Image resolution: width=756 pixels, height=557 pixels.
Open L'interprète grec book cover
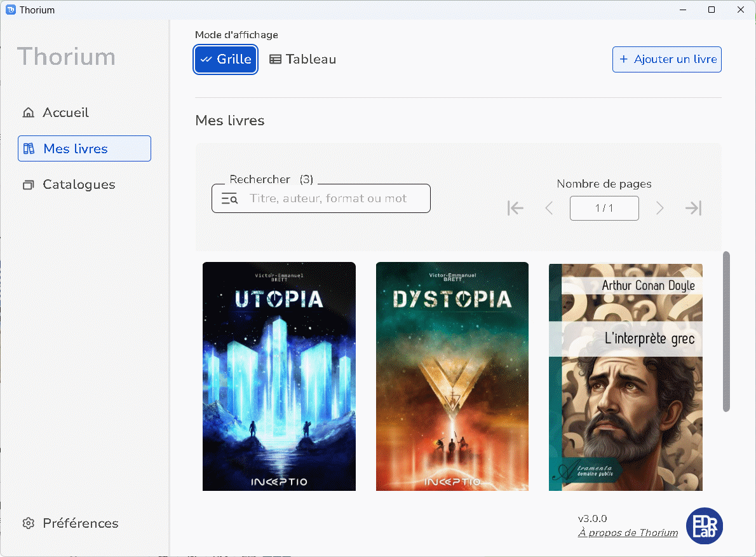click(x=626, y=377)
